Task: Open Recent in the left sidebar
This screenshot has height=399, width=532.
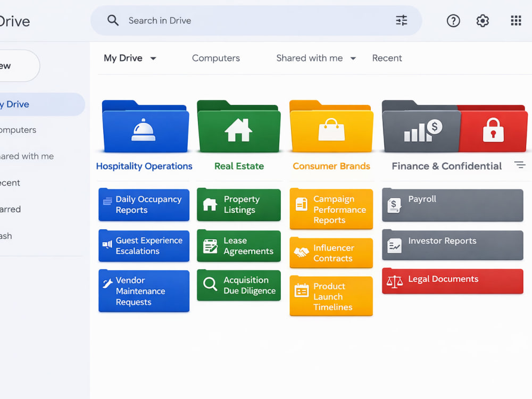Action: pos(10,183)
